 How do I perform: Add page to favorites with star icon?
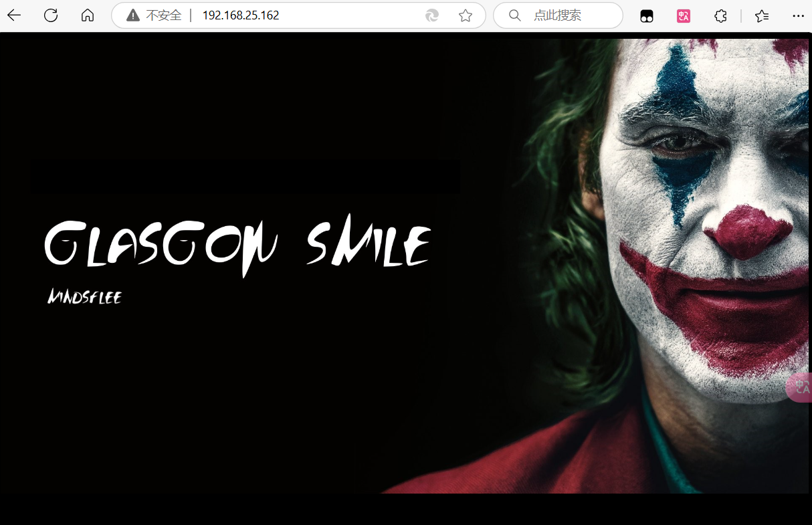(x=466, y=15)
